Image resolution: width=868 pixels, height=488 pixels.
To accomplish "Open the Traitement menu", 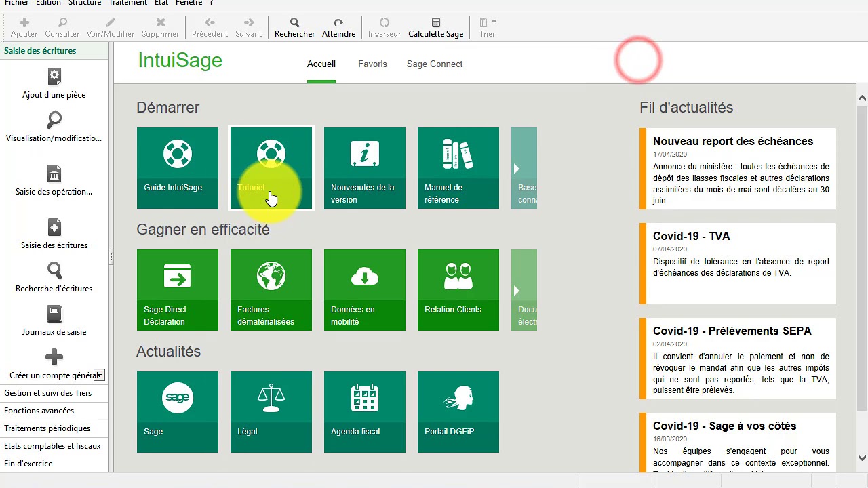I will [x=128, y=3].
